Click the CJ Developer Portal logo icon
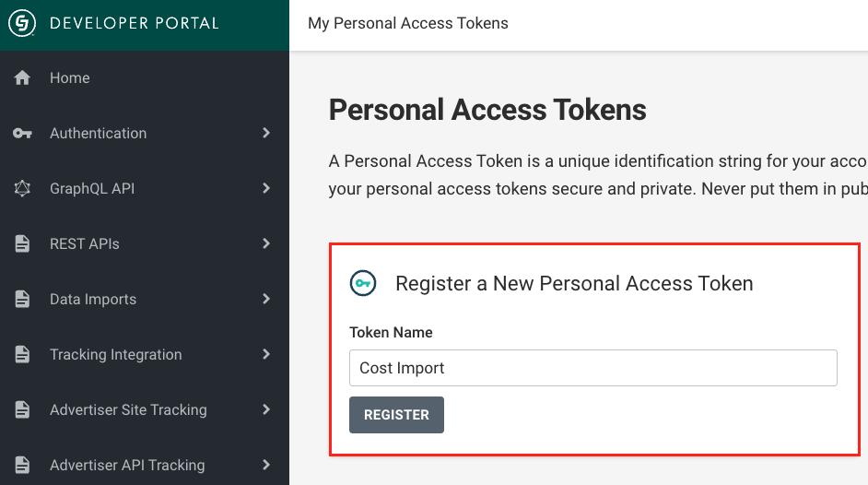This screenshot has width=868, height=485. coord(22,23)
